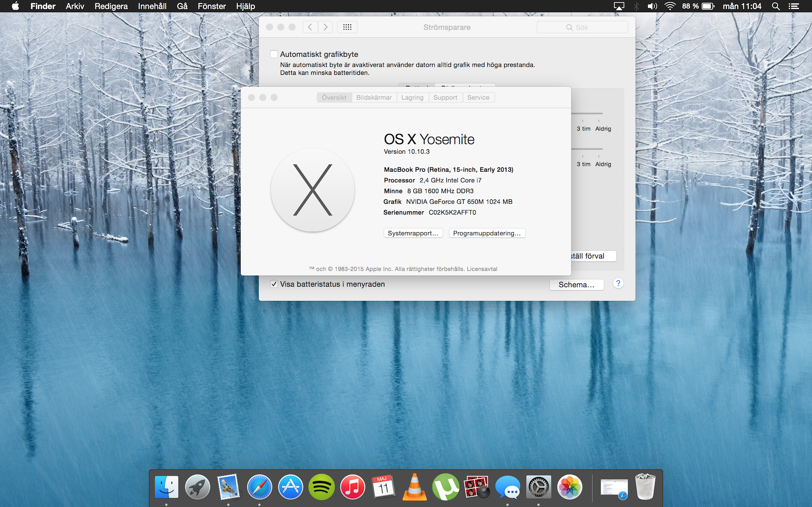Image resolution: width=812 pixels, height=507 pixels.
Task: Click the Programuppdatering... button
Action: pos(487,233)
